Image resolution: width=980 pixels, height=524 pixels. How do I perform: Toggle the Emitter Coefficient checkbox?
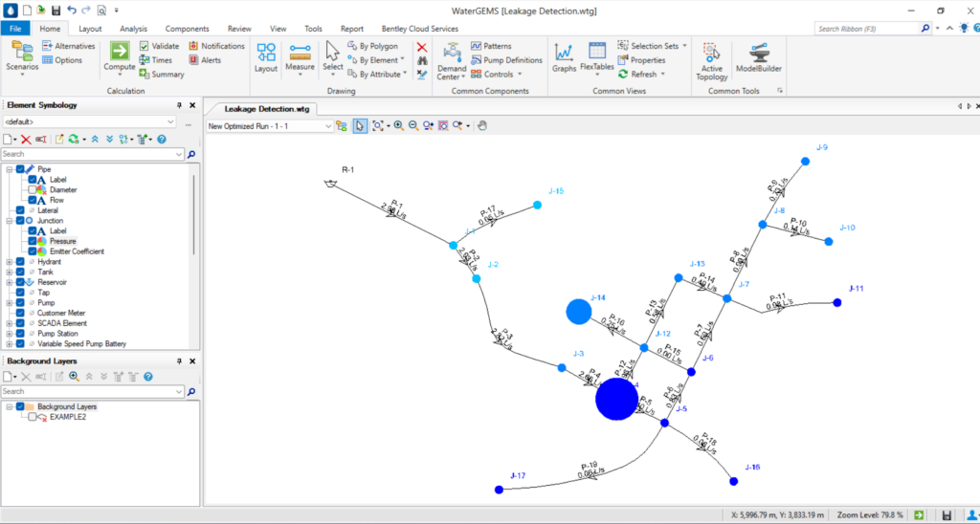[33, 251]
